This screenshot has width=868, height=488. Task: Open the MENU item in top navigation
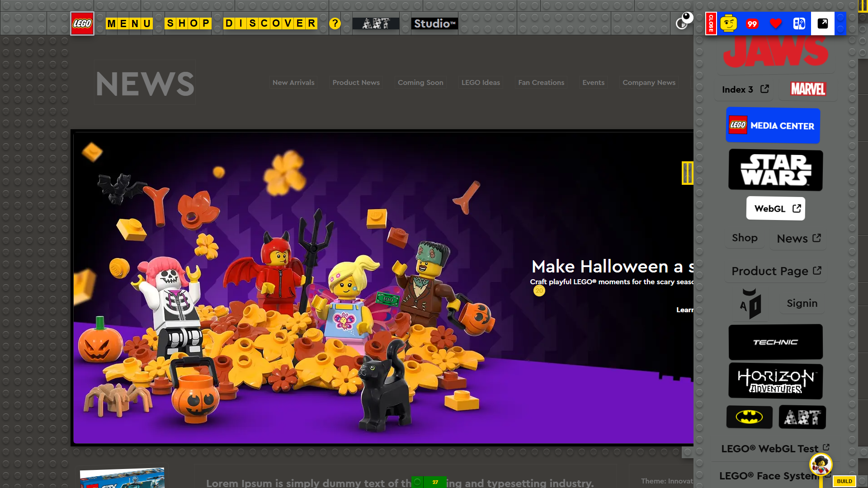[129, 23]
